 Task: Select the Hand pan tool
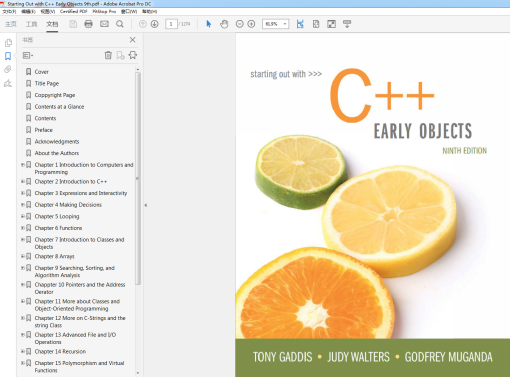click(224, 24)
